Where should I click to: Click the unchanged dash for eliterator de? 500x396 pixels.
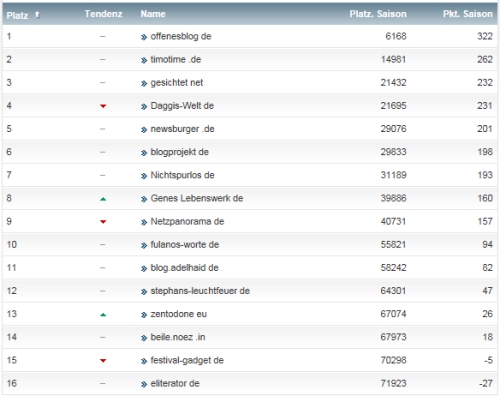click(103, 384)
